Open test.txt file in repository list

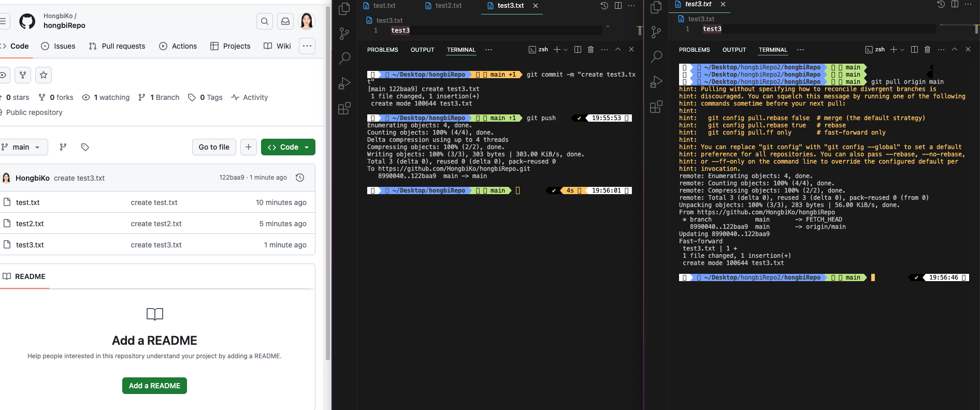coord(28,202)
